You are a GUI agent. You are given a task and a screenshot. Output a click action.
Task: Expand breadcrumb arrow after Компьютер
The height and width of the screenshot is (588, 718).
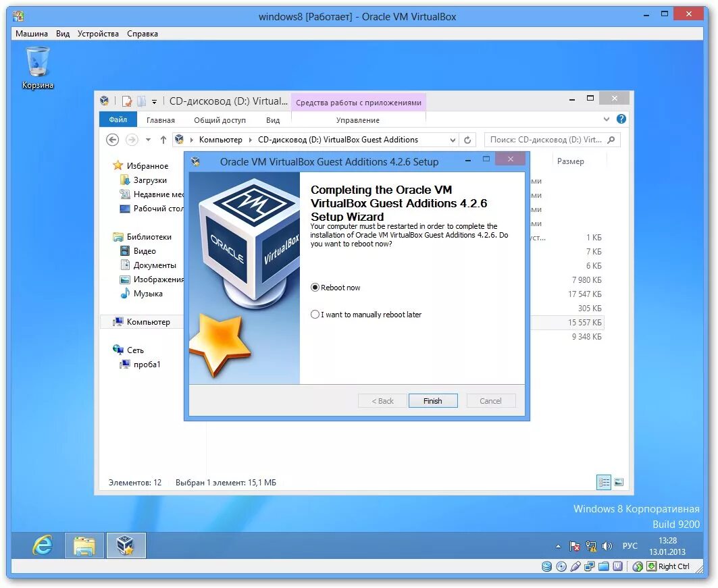[x=251, y=140]
